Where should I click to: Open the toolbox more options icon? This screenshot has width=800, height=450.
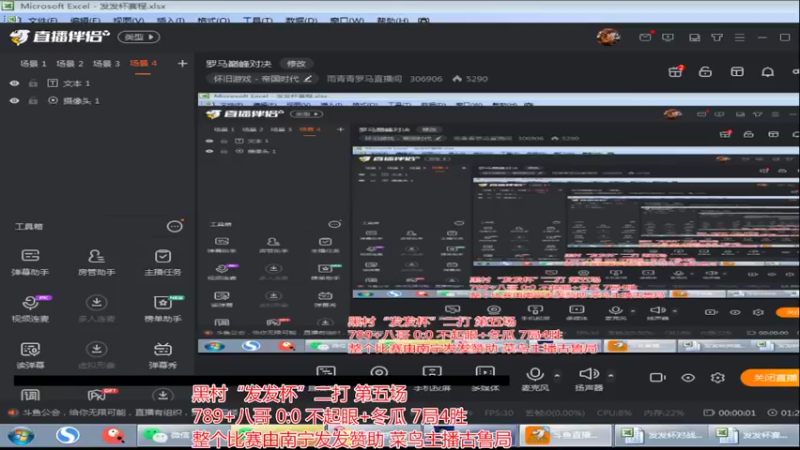click(x=174, y=226)
